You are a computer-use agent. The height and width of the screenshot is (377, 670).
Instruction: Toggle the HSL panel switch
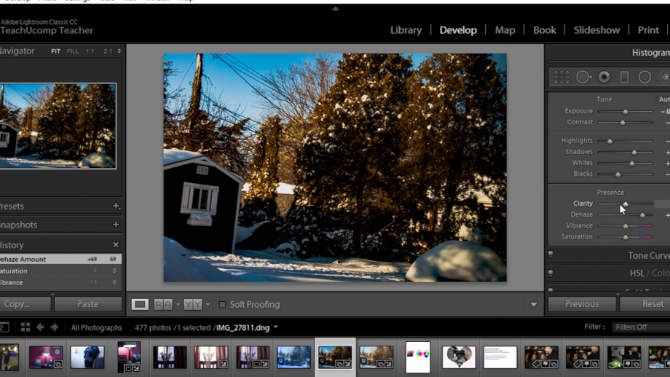(x=551, y=272)
